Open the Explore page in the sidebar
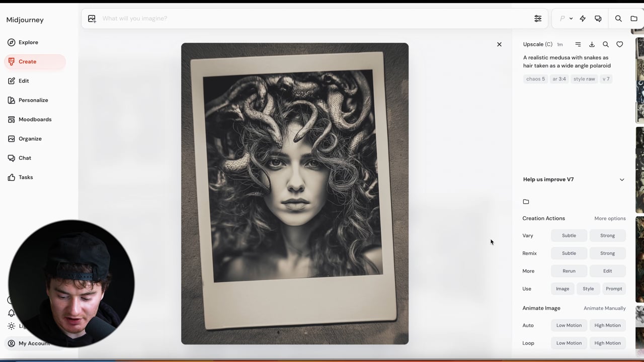Screen dimensions: 644x362 point(28,42)
